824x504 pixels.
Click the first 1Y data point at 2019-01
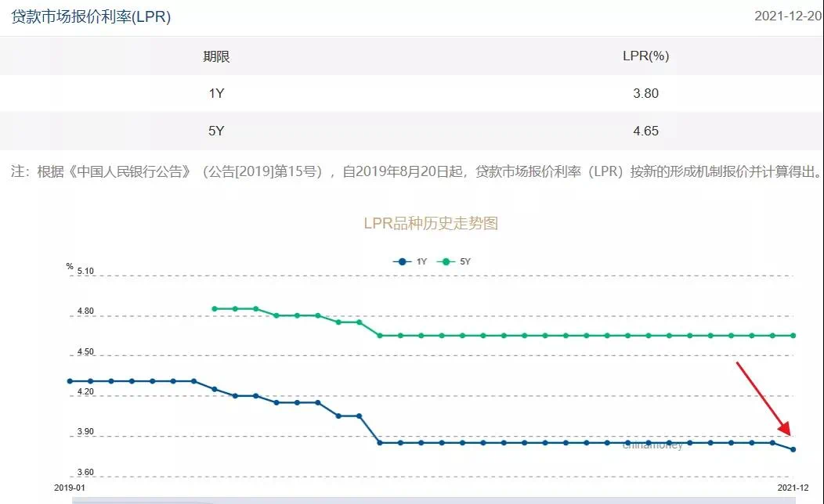(x=70, y=381)
